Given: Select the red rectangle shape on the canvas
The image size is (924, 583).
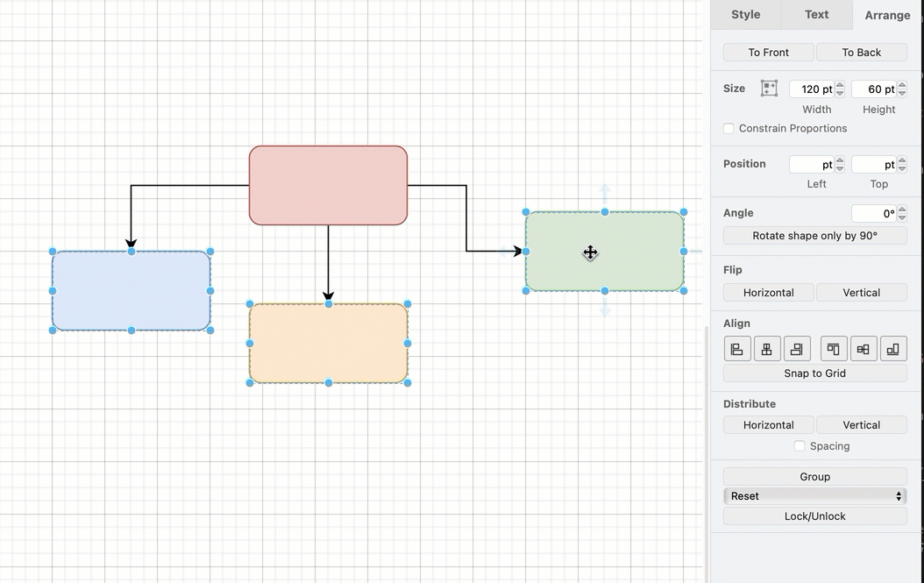Looking at the screenshot, I should coord(328,185).
